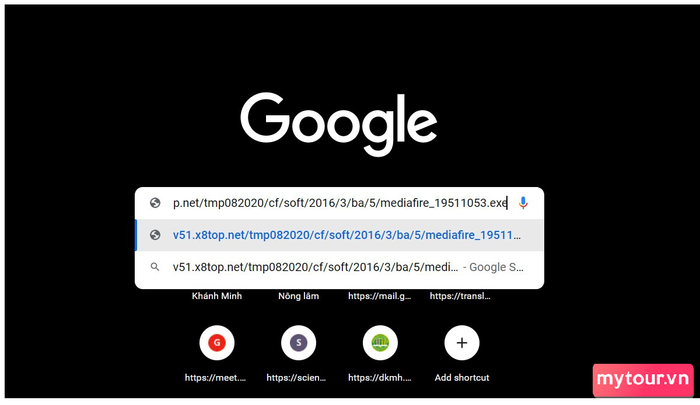Image resolution: width=700 pixels, height=405 pixels.
Task: Open the green dkmh shortcut icon
Action: pyautogui.click(x=380, y=343)
